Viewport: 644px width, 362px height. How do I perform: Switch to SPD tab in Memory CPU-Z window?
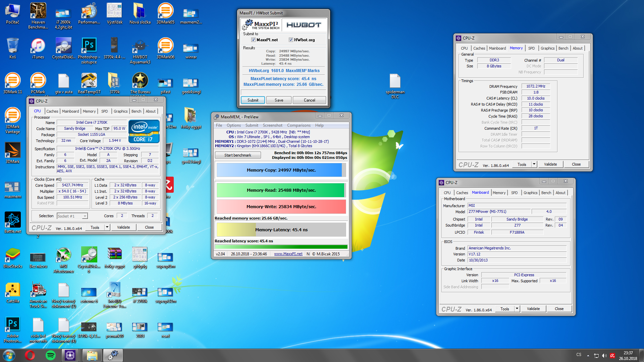531,48
